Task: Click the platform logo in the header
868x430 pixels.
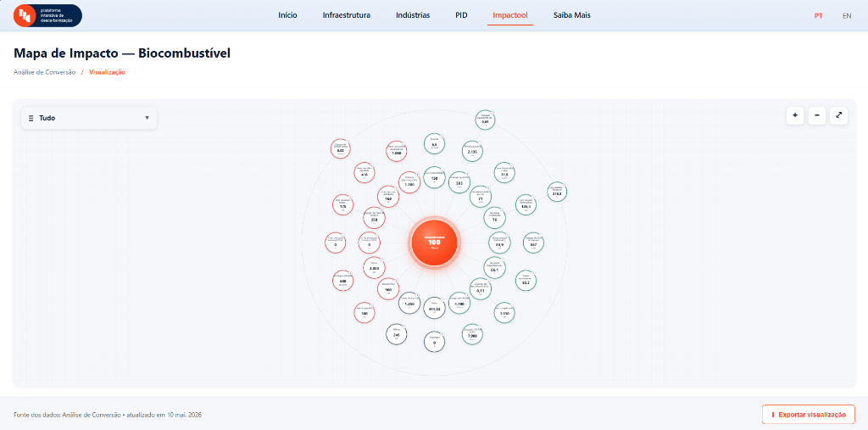Action: click(x=47, y=15)
